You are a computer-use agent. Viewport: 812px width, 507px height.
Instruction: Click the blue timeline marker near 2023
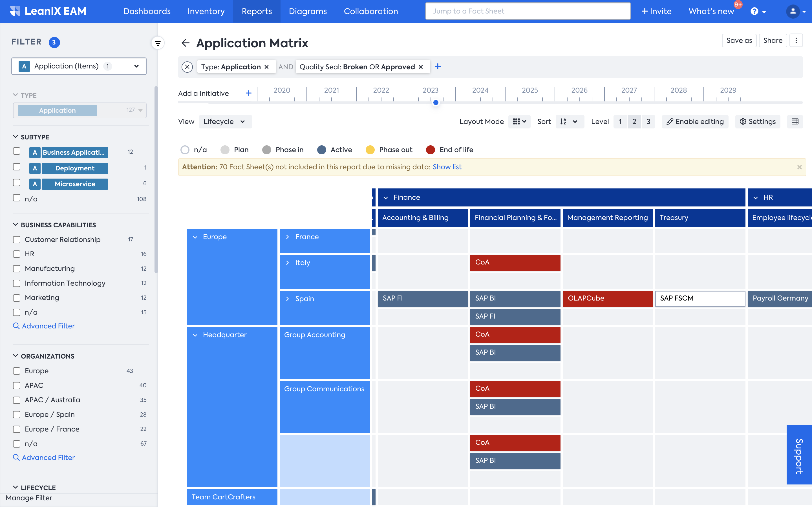click(x=436, y=103)
